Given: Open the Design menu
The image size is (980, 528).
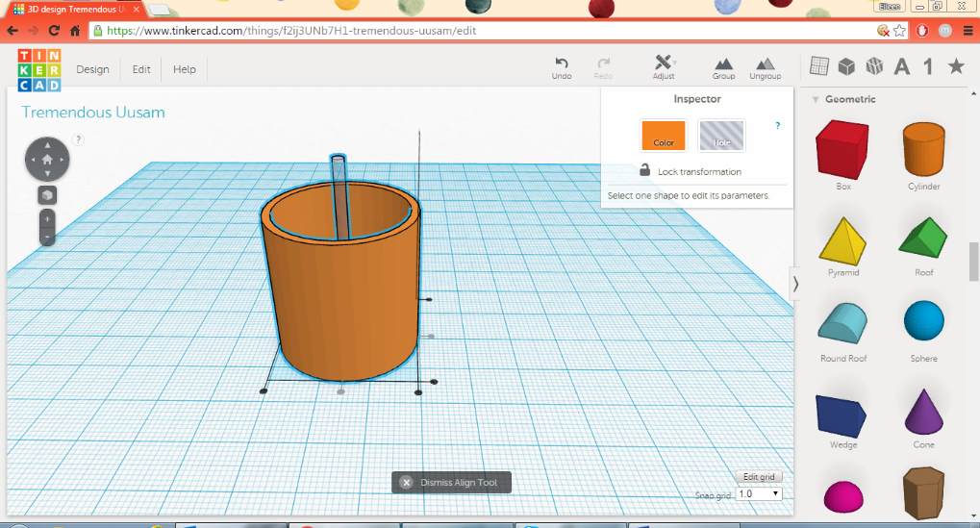Looking at the screenshot, I should coord(92,69).
